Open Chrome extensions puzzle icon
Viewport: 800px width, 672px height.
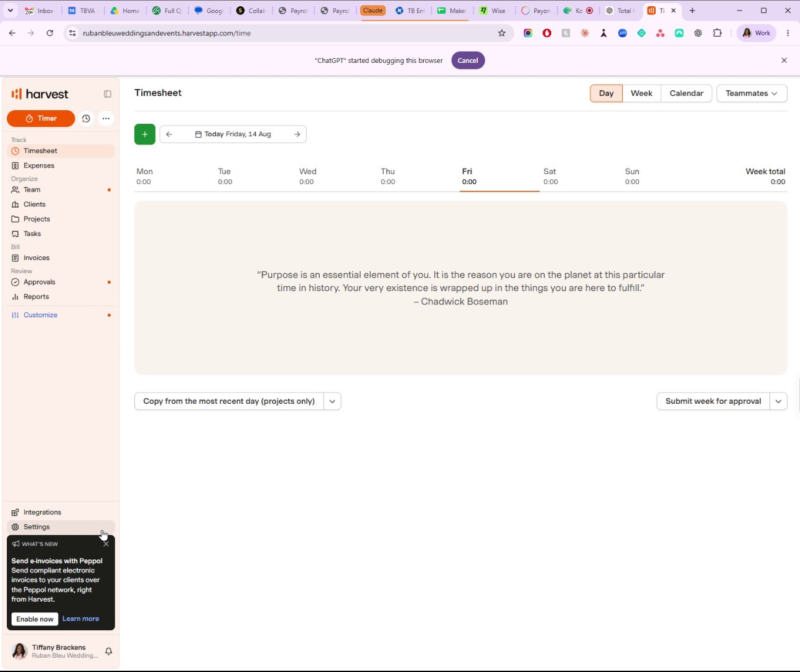click(717, 33)
